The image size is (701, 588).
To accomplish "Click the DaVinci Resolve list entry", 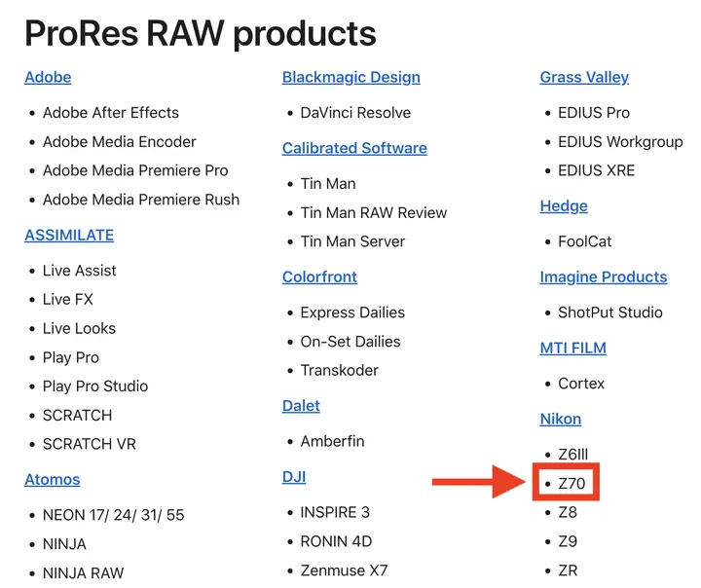I will 355,113.
